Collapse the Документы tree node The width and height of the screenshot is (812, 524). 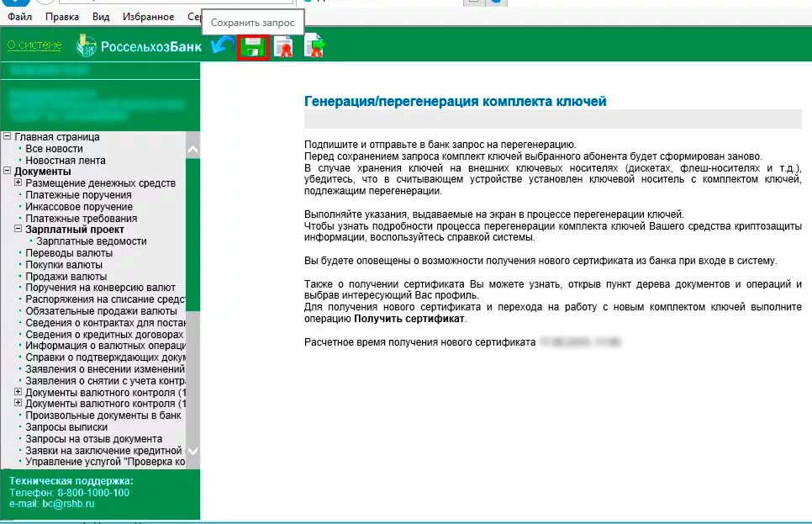coord(8,171)
